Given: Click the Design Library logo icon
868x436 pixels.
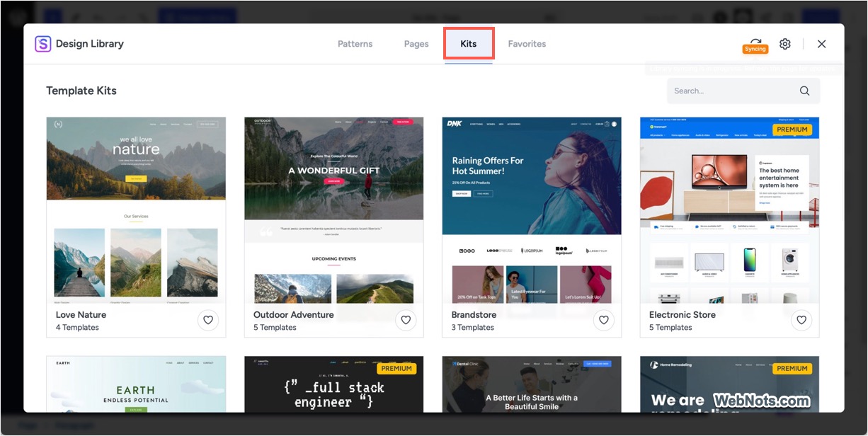Looking at the screenshot, I should coord(43,44).
